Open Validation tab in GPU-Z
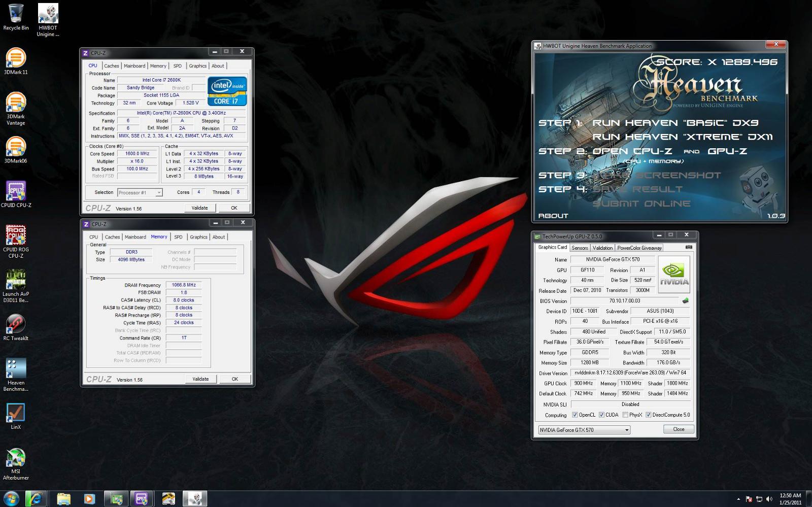The width and height of the screenshot is (812, 507). tap(602, 248)
